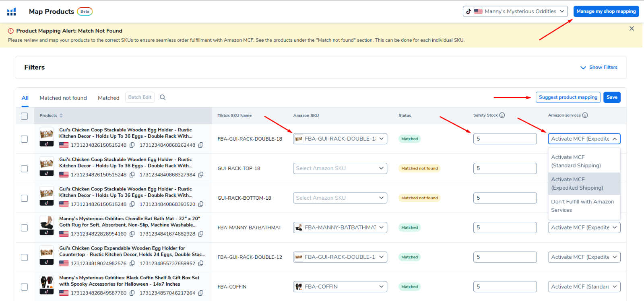Check the GUI-RACK-TOP-18 row checkbox
The image size is (644, 301).
click(x=25, y=169)
